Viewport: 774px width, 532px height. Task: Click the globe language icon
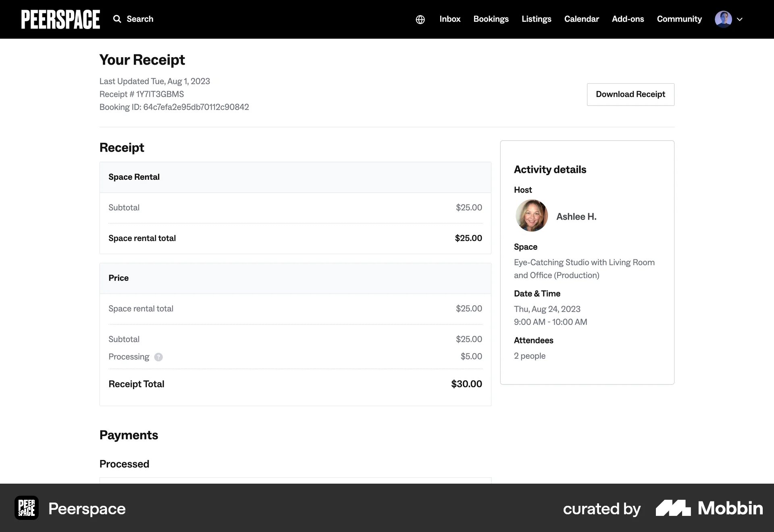[420, 19]
